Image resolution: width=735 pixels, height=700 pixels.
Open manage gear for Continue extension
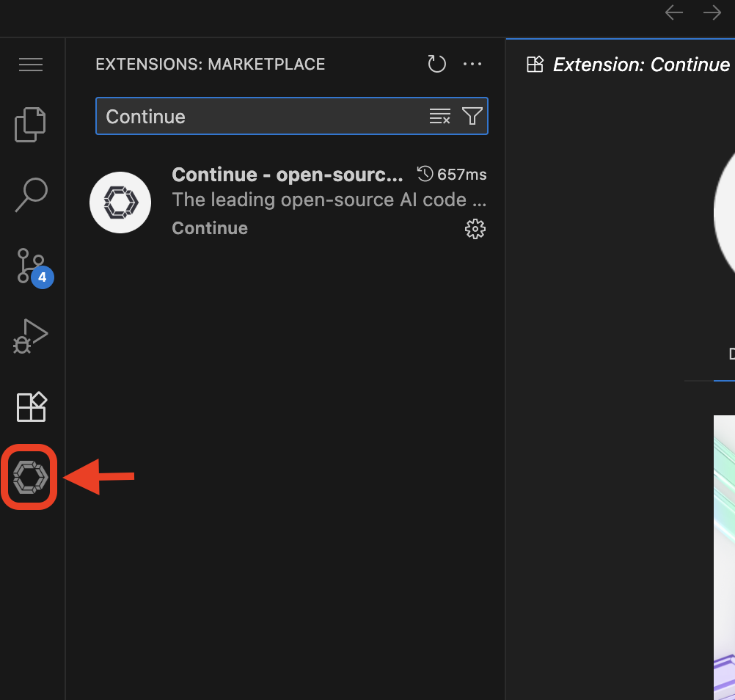pos(475,229)
